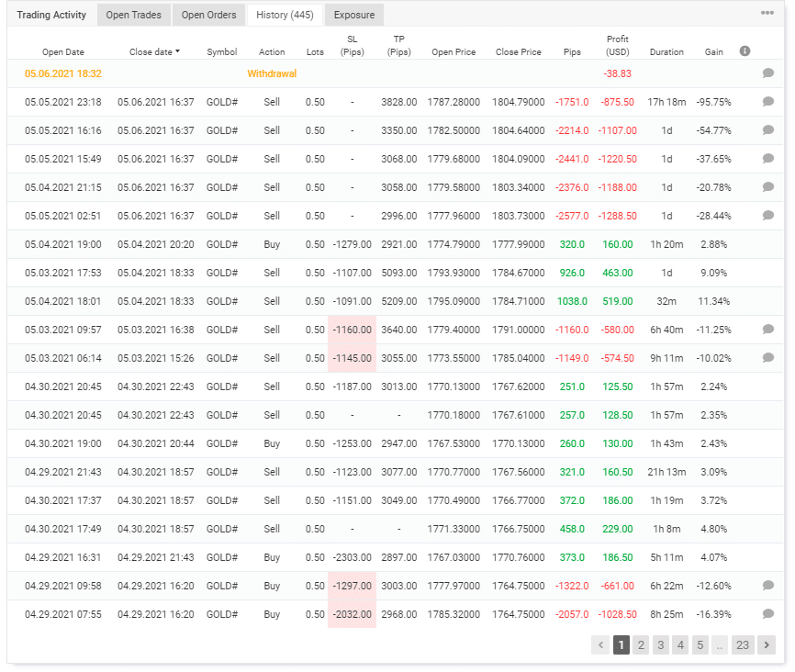Click the duration 21h 13m

(x=666, y=472)
